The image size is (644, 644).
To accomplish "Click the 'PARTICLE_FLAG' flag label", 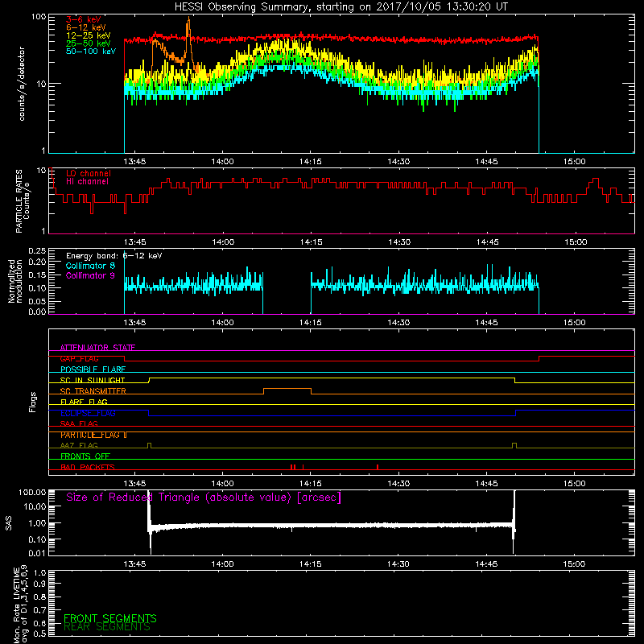I will point(90,435).
